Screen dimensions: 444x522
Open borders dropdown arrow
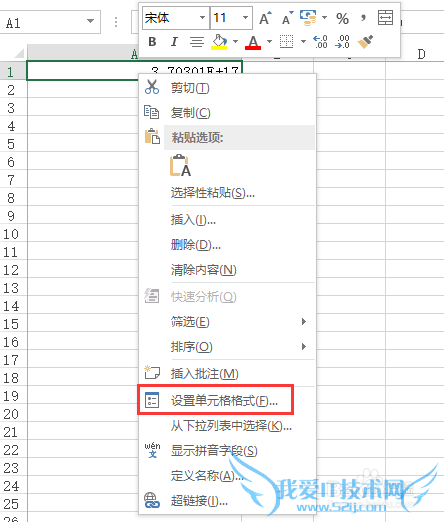pyautogui.click(x=303, y=42)
